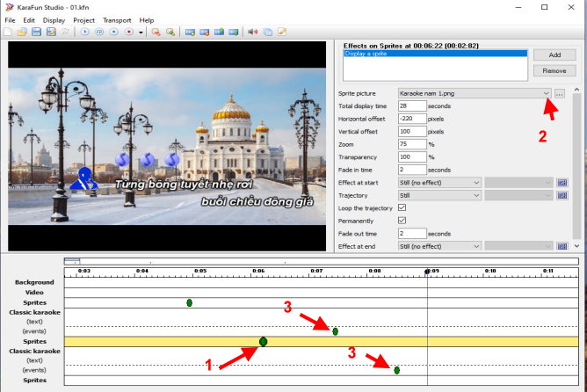Image resolution: width=587 pixels, height=392 pixels.
Task: Click the Add effect button
Action: [x=554, y=54]
